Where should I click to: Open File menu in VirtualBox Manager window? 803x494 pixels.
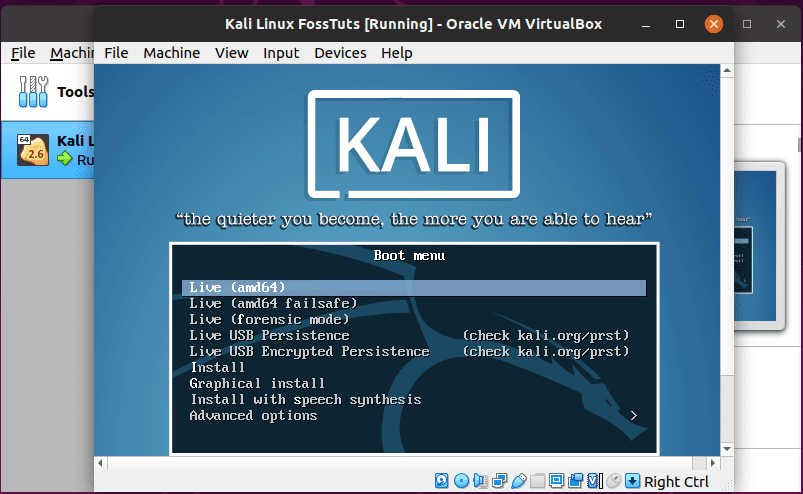pyautogui.click(x=23, y=53)
